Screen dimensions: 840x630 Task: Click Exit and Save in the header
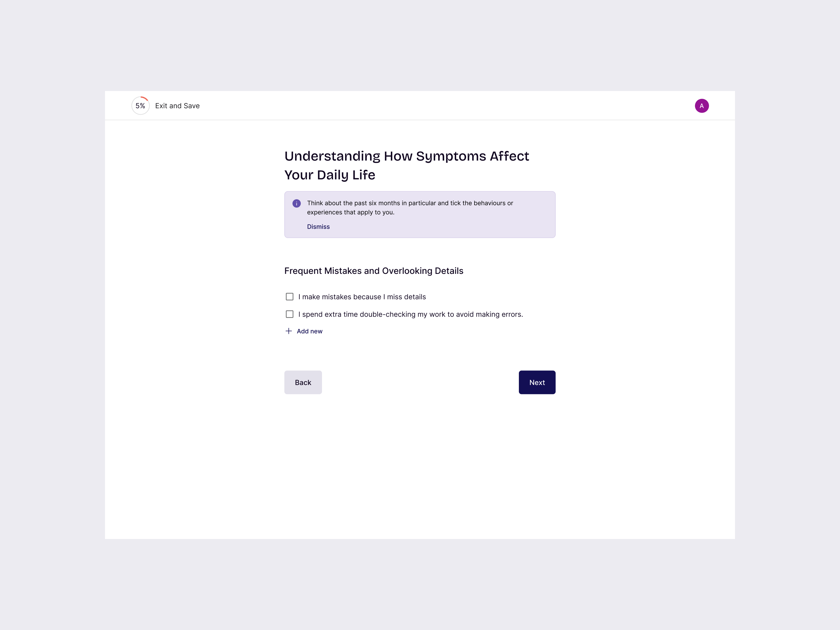click(177, 106)
